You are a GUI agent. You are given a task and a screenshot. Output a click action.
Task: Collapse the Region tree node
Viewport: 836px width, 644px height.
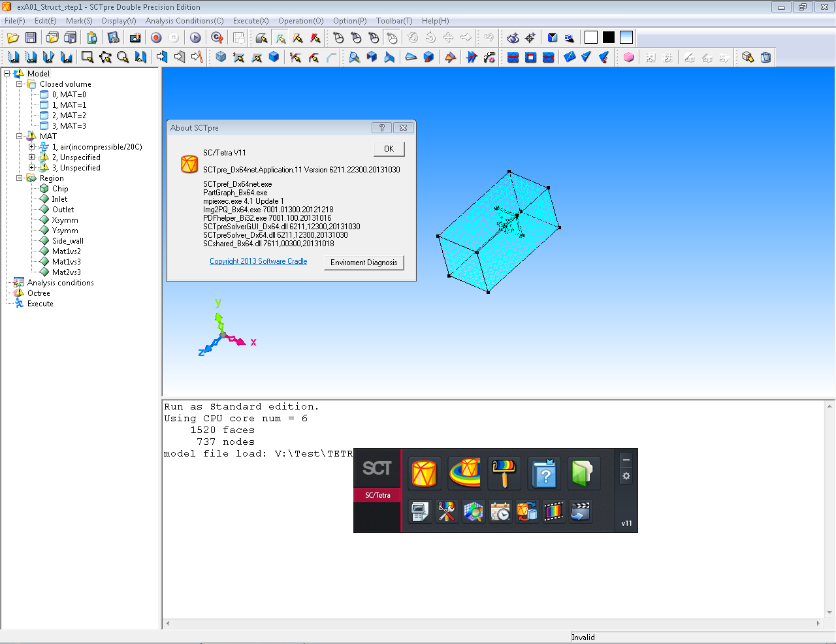(20, 178)
